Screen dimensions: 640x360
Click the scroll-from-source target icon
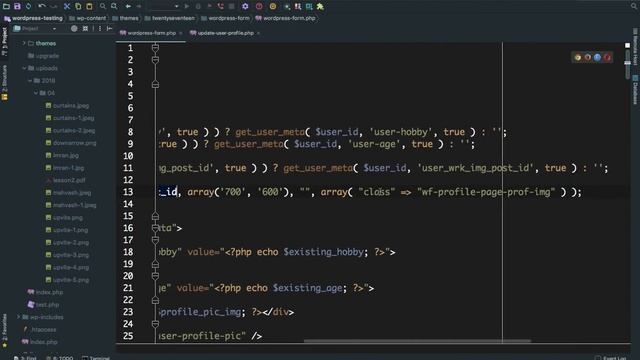[x=74, y=29]
